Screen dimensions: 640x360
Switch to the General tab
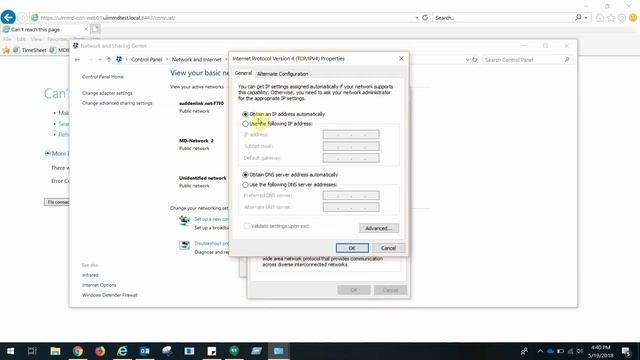[x=243, y=73]
